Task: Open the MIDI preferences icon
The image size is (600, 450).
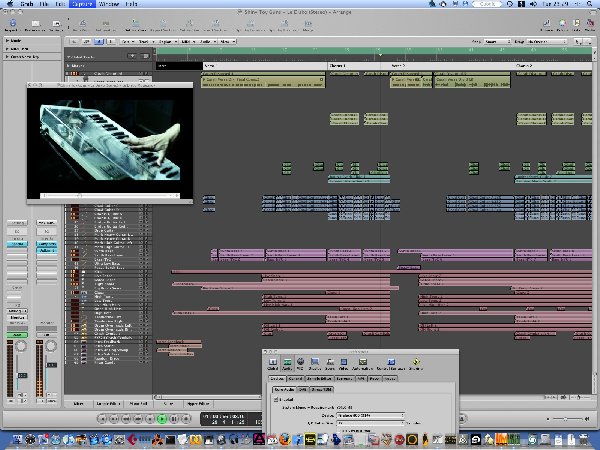Action: [x=301, y=364]
